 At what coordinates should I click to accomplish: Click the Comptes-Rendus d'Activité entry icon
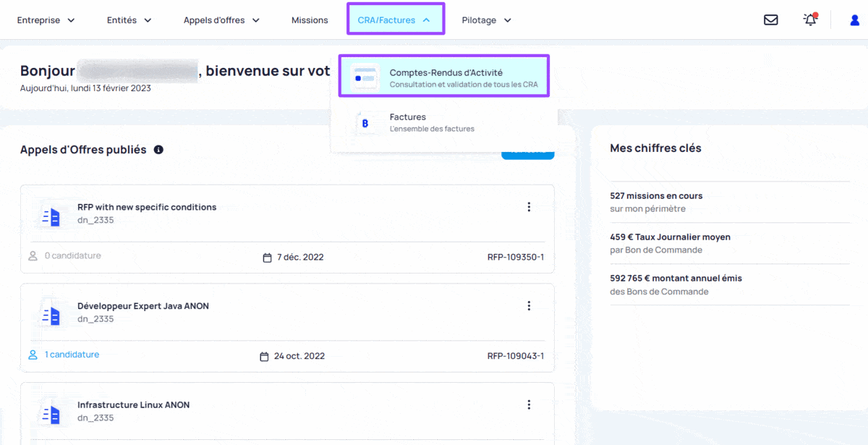[x=365, y=77]
